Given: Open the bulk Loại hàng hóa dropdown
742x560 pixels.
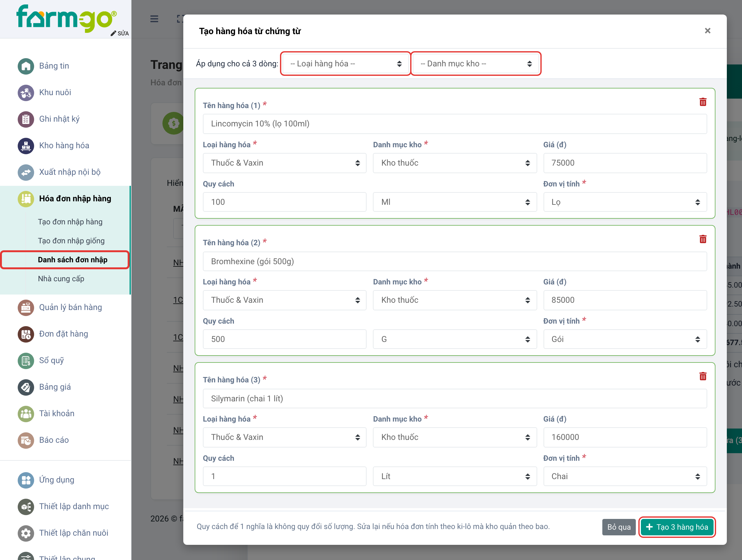Looking at the screenshot, I should 345,64.
